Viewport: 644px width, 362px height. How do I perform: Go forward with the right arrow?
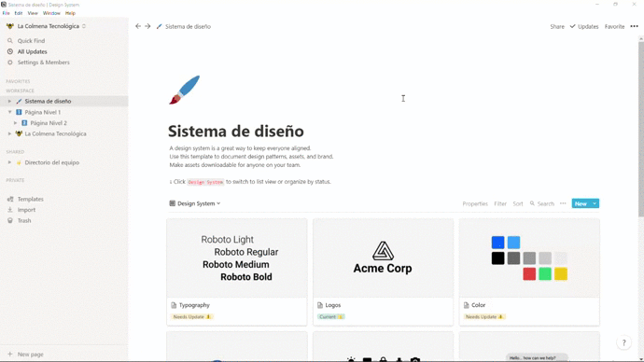(147, 26)
